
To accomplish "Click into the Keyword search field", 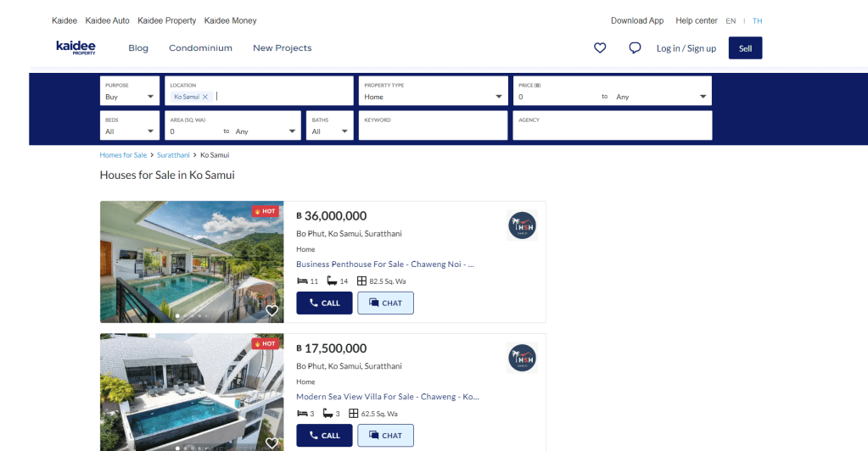I will (x=433, y=129).
